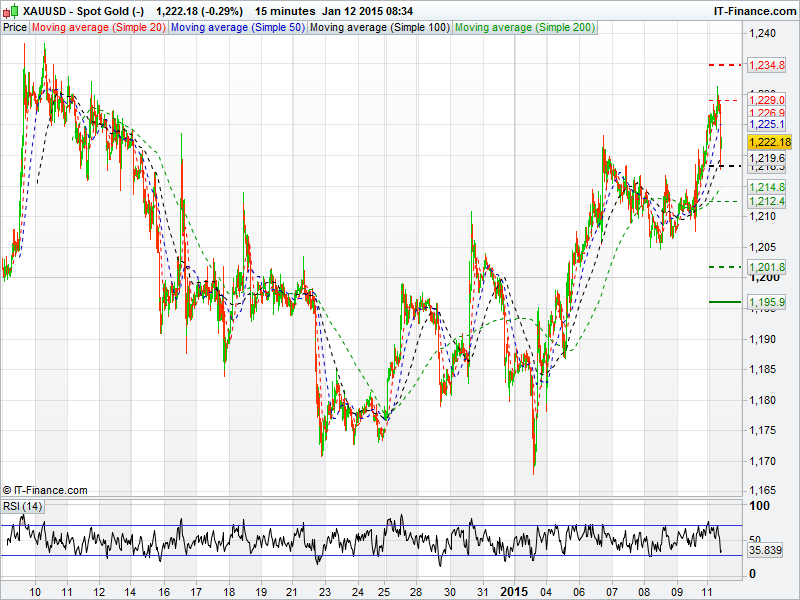Click the © IT-Finance.com copyright text
The height and width of the screenshot is (600, 800).
click(x=45, y=490)
